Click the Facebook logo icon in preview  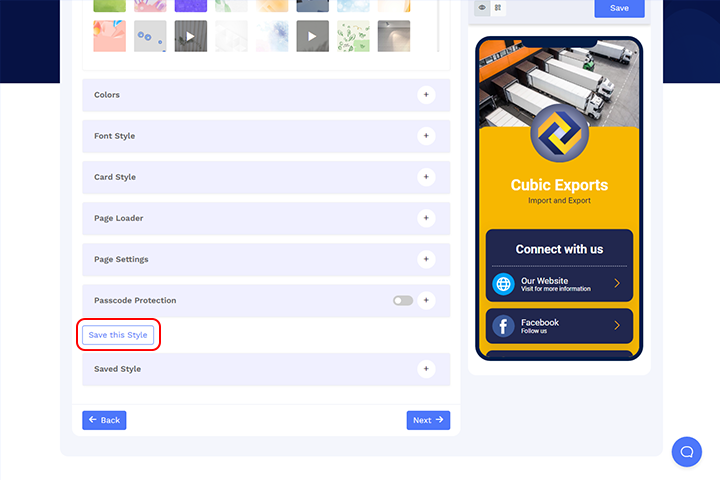[503, 326]
